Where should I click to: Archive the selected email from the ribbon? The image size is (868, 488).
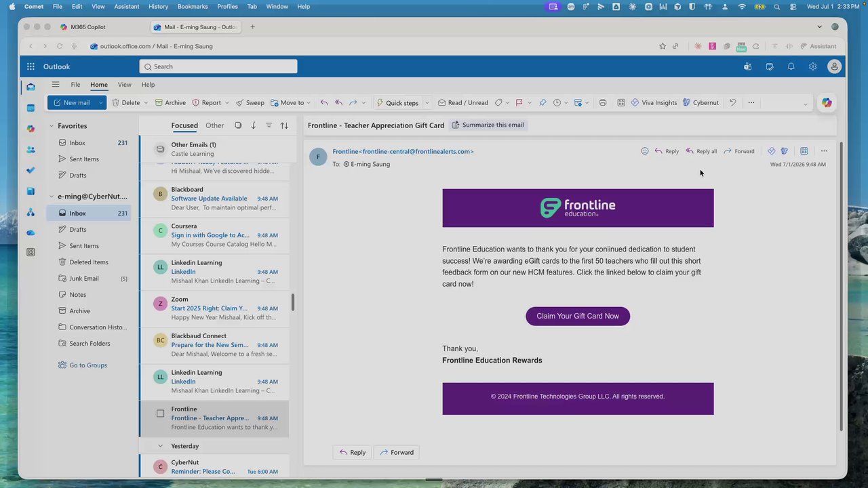coord(170,102)
